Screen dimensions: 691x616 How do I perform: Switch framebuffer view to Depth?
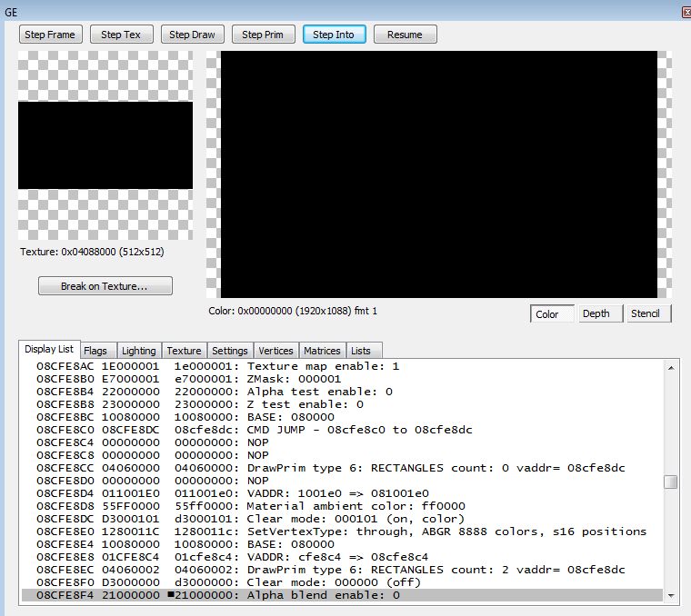(x=596, y=314)
